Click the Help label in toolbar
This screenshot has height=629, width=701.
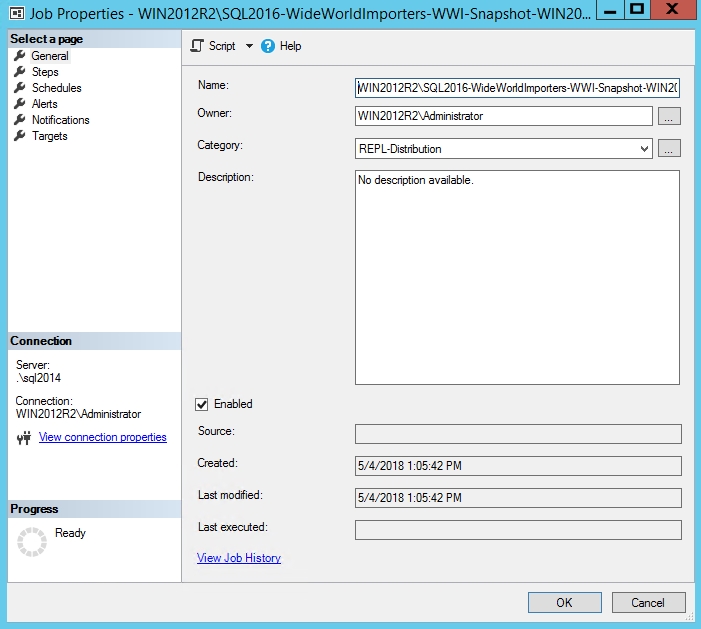click(291, 46)
